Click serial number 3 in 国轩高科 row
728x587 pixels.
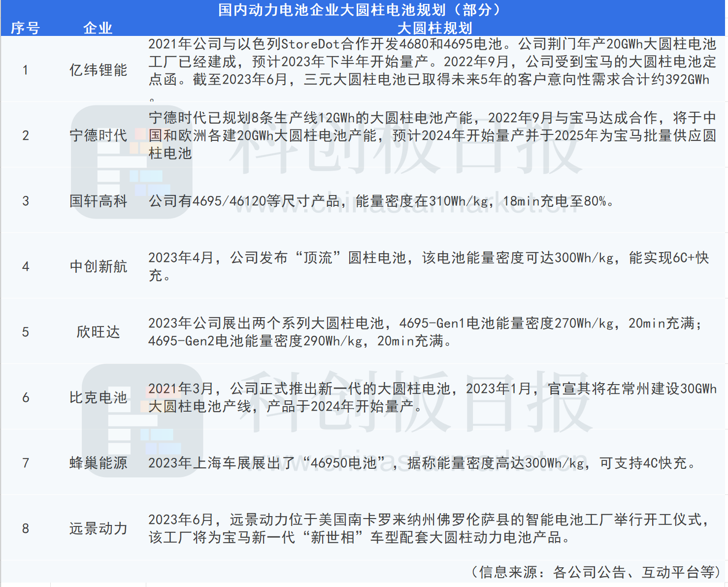25,201
